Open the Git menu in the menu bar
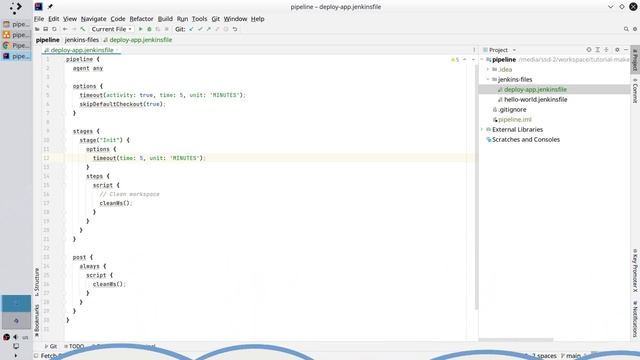Screen dimensions: 640x360 click(x=216, y=19)
